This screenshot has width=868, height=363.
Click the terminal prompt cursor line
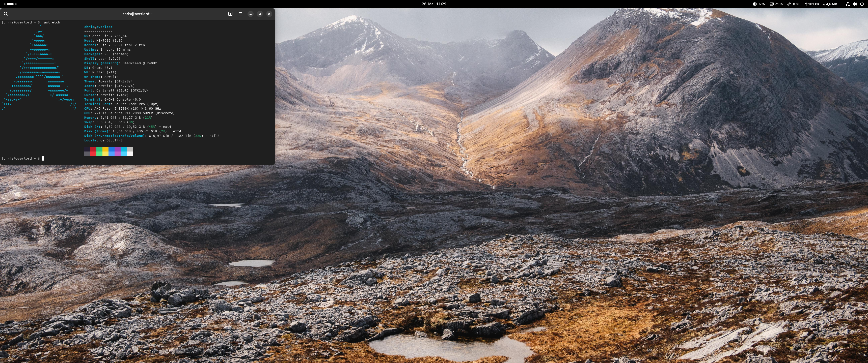(x=43, y=158)
